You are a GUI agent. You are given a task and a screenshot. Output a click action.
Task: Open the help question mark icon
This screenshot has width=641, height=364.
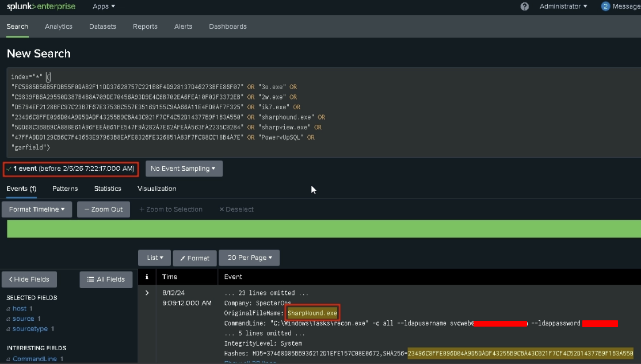pos(525,6)
